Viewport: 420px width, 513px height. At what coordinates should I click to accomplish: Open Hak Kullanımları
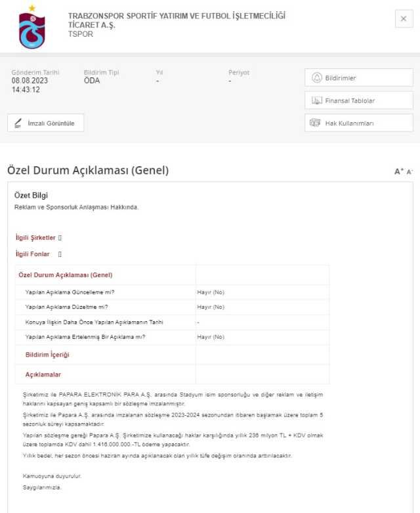point(358,123)
